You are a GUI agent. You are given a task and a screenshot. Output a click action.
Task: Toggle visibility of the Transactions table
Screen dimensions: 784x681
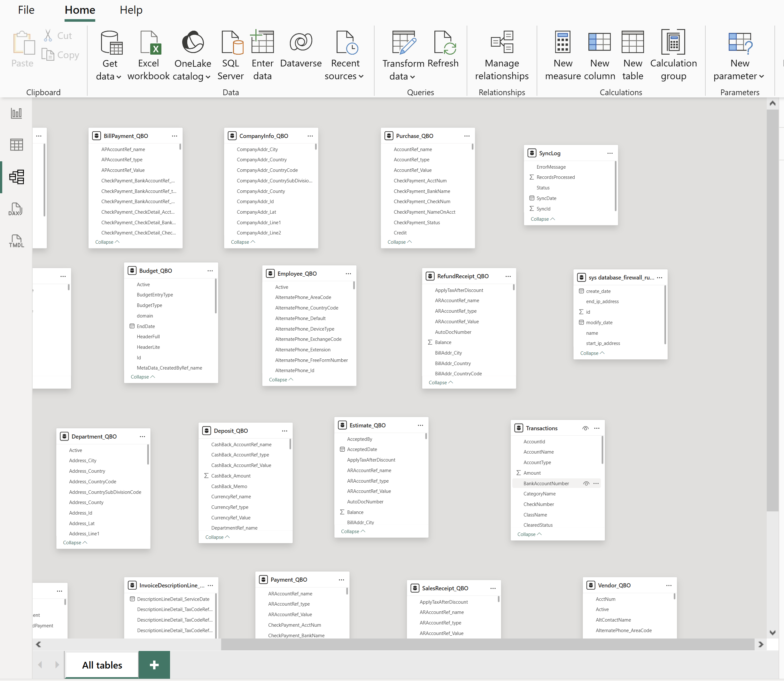click(x=585, y=428)
